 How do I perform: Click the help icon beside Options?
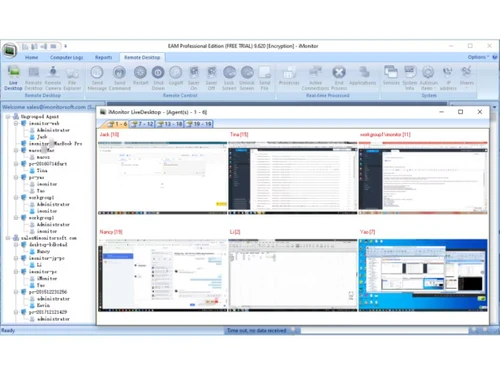[x=495, y=57]
